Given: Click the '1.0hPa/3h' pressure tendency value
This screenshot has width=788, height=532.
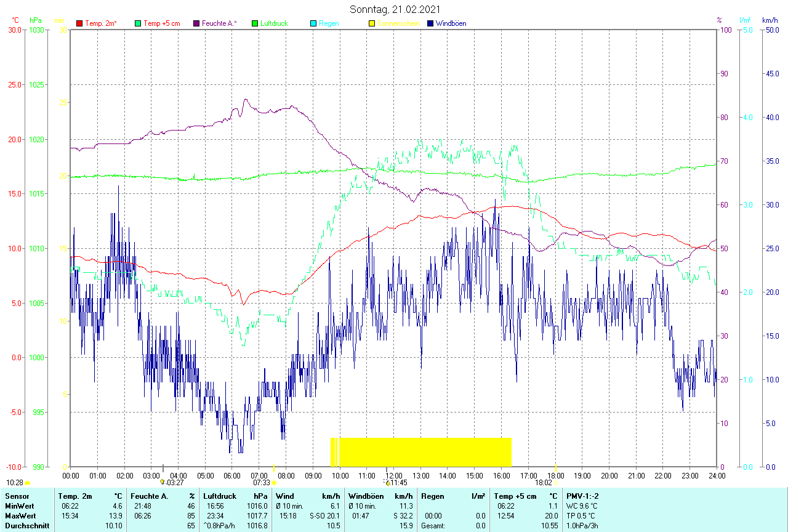Looking at the screenshot, I should pos(582,526).
